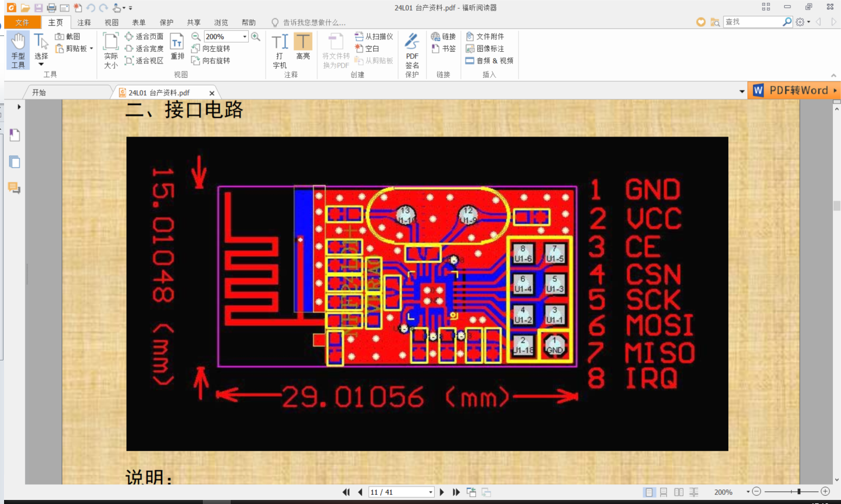Open the 200% zoom combo box
The width and height of the screenshot is (841, 504).
226,37
